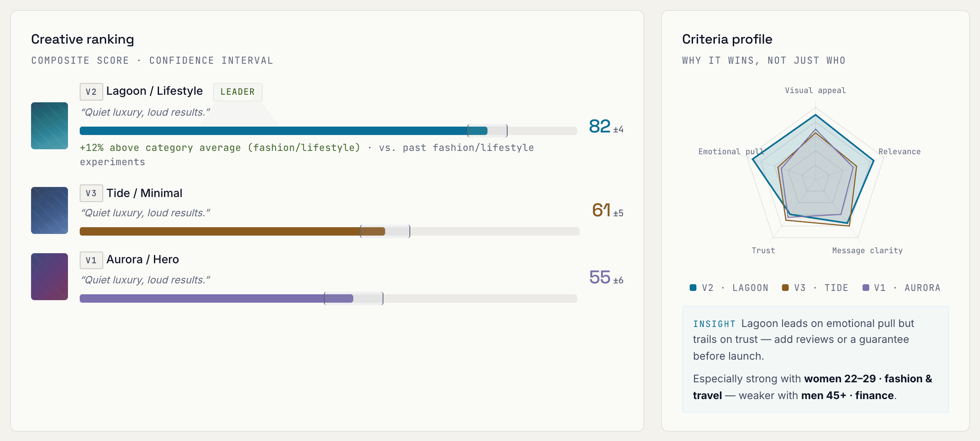Click the Creative ranking heading
980x441 pixels.
[x=83, y=39]
